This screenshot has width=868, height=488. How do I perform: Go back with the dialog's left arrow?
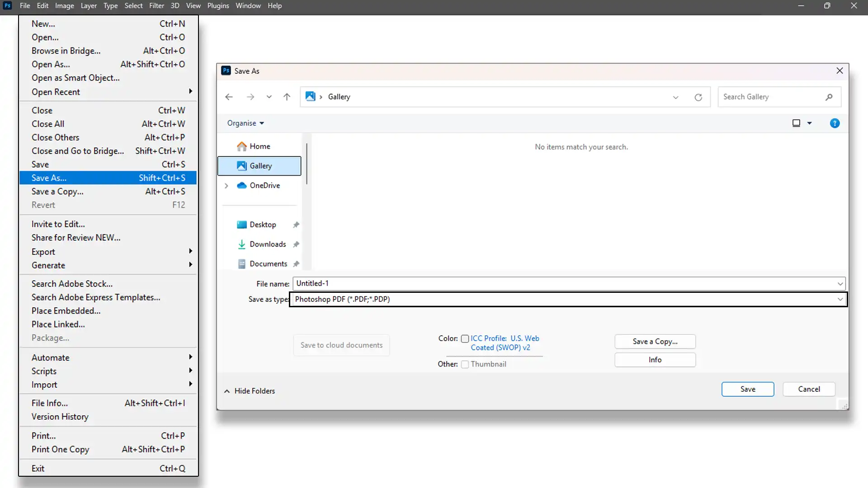click(229, 97)
